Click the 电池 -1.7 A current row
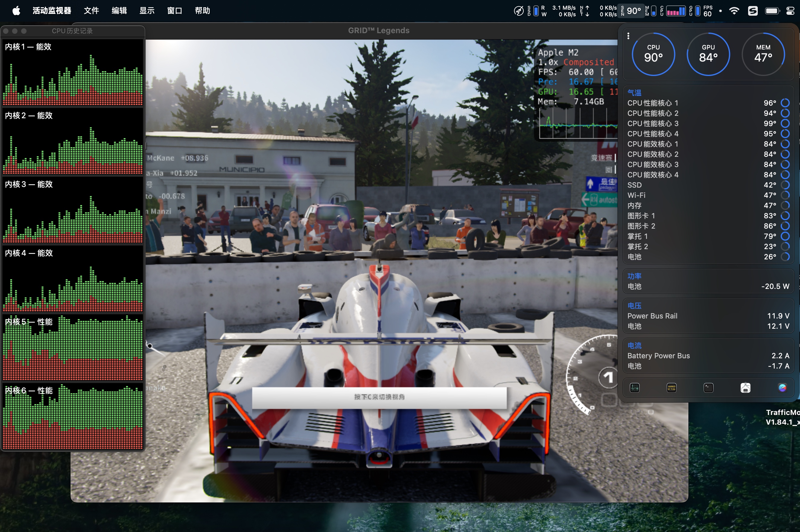 tap(708, 366)
